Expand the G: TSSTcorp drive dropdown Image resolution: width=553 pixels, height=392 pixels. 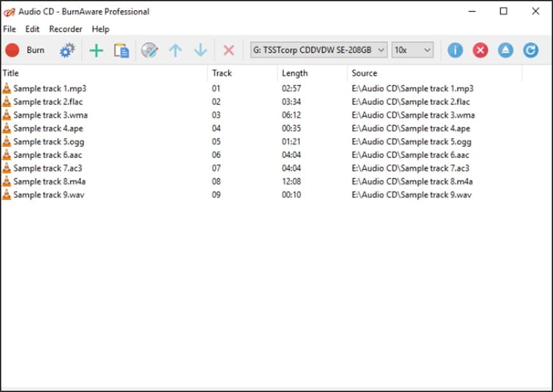point(319,50)
